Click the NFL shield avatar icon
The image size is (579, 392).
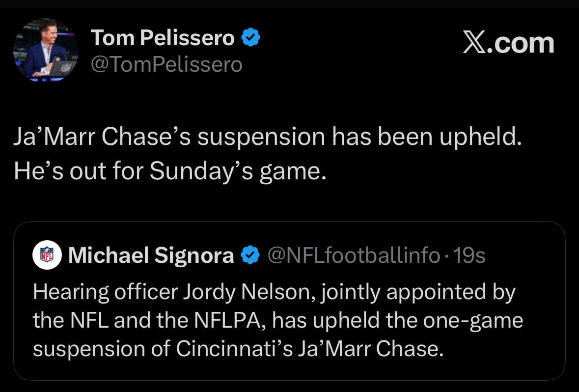click(47, 255)
